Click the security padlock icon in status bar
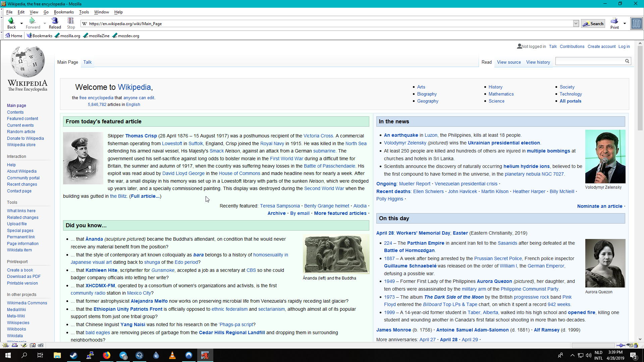The image size is (644, 362). (x=636, y=345)
